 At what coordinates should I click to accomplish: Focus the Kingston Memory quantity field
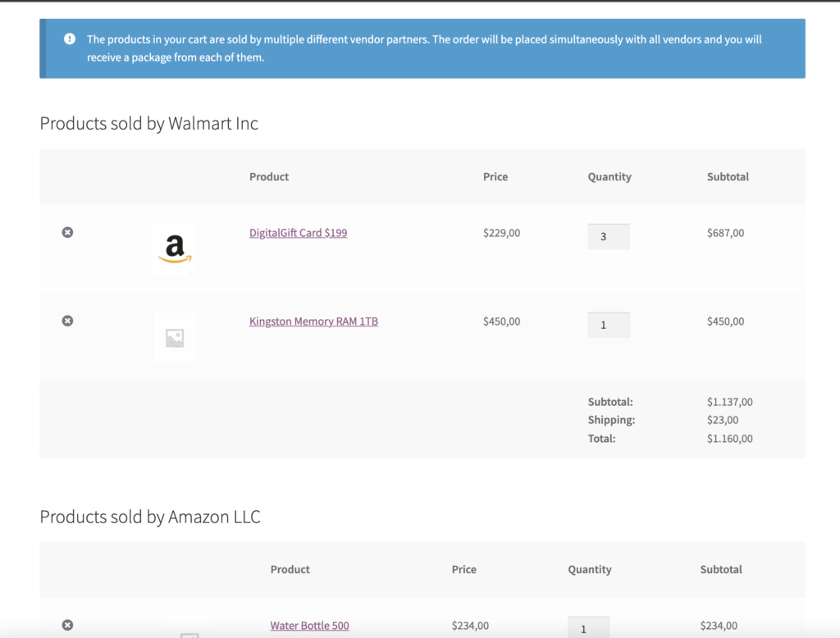[x=609, y=325]
